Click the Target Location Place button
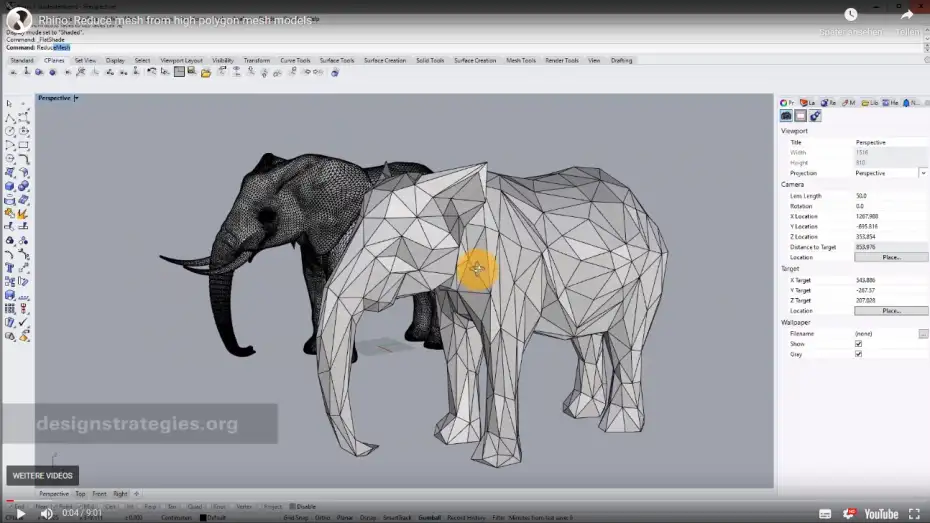This screenshot has height=523, width=930. [891, 311]
